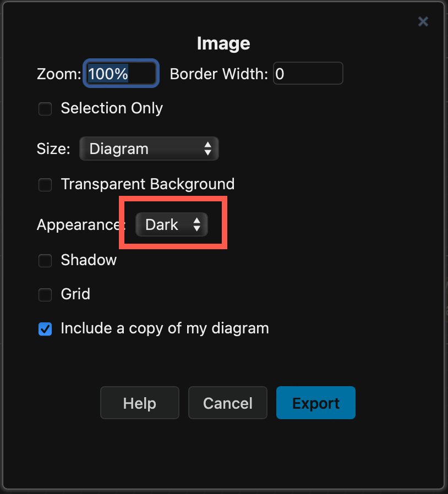This screenshot has width=448, height=494.
Task: Open the Size dropdown
Action: [x=149, y=149]
